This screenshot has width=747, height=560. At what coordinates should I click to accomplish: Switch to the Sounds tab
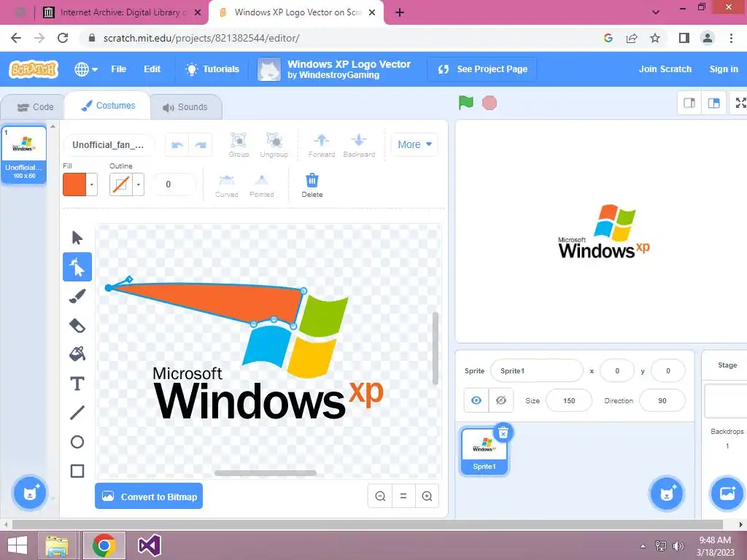[x=185, y=107]
